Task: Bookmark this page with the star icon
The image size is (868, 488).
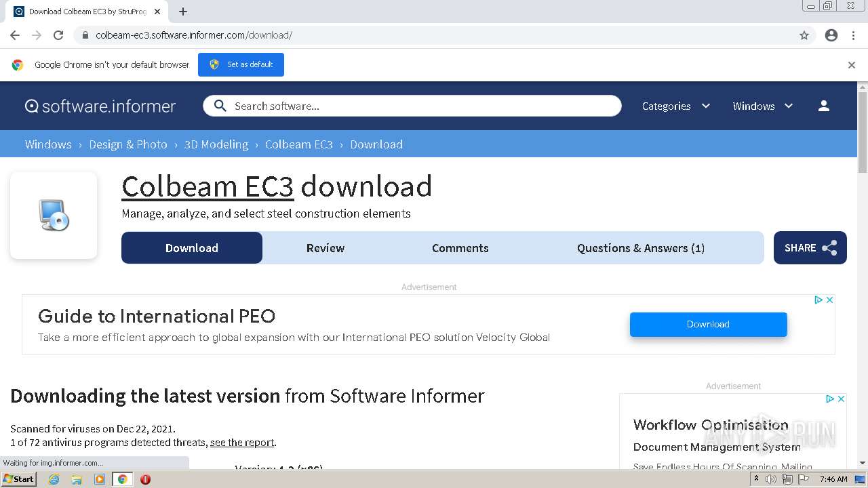Action: coord(804,35)
